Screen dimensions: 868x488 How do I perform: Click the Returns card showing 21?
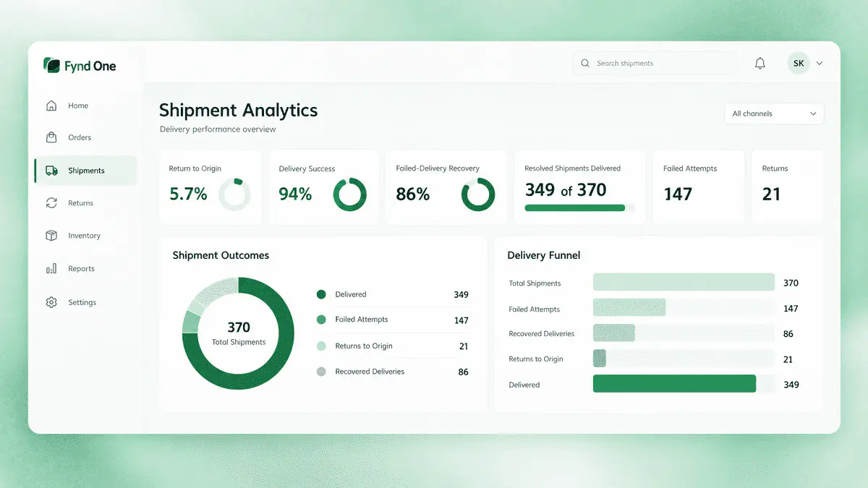point(788,187)
